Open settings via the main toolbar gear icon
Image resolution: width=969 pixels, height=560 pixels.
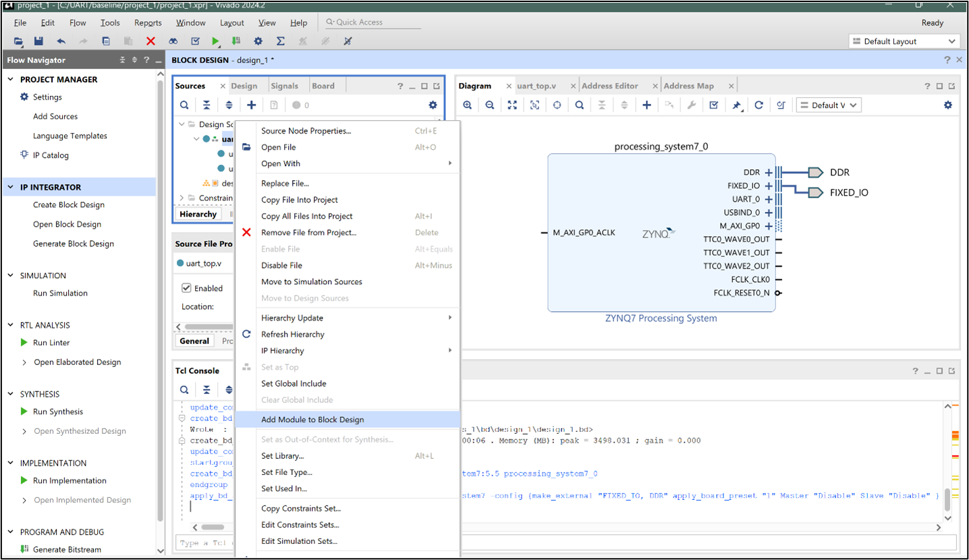258,41
